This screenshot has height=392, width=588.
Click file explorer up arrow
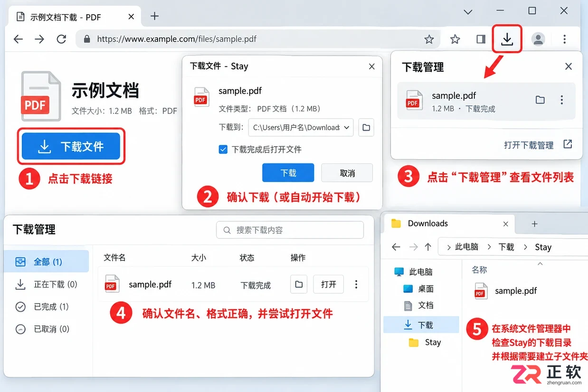point(428,247)
